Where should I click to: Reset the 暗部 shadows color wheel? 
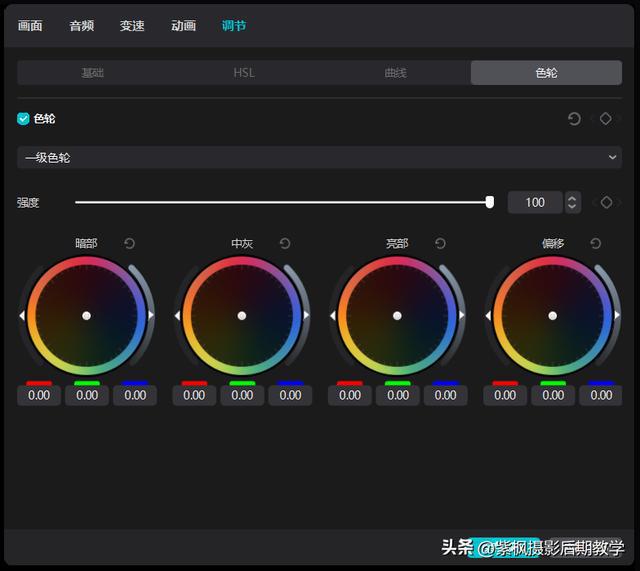130,244
